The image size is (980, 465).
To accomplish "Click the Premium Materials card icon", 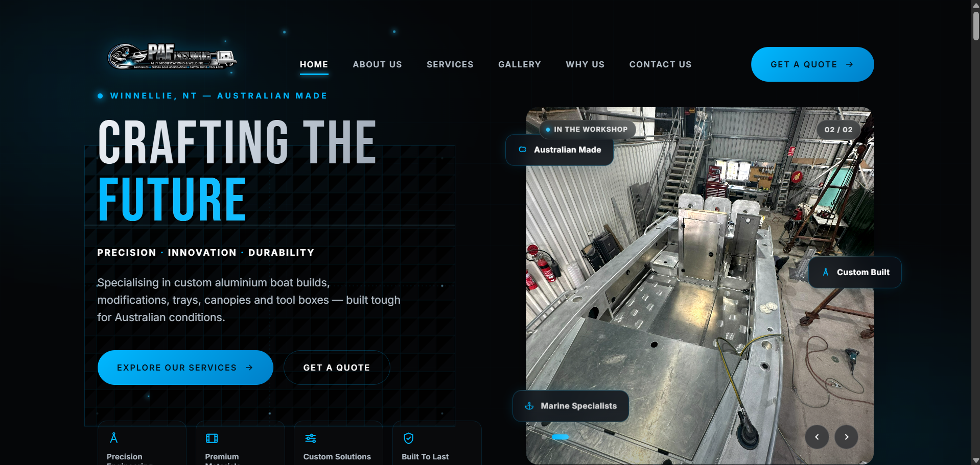I will [x=212, y=438].
